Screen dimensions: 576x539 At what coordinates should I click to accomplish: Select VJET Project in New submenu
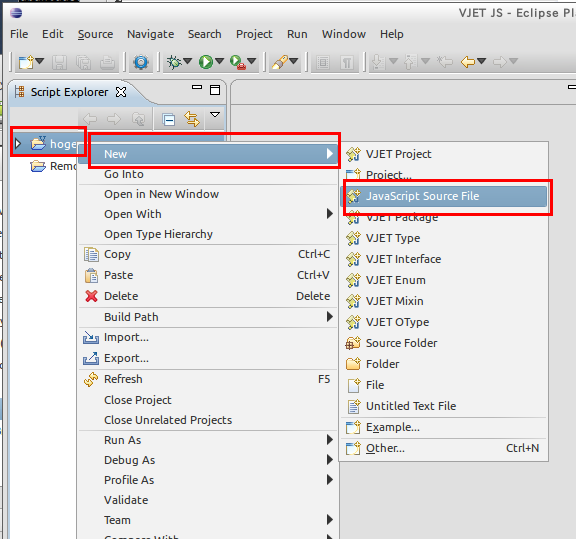pos(444,154)
